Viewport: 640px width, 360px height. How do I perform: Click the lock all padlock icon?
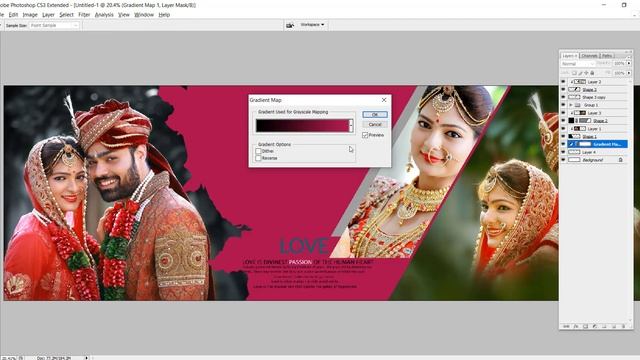[x=592, y=73]
